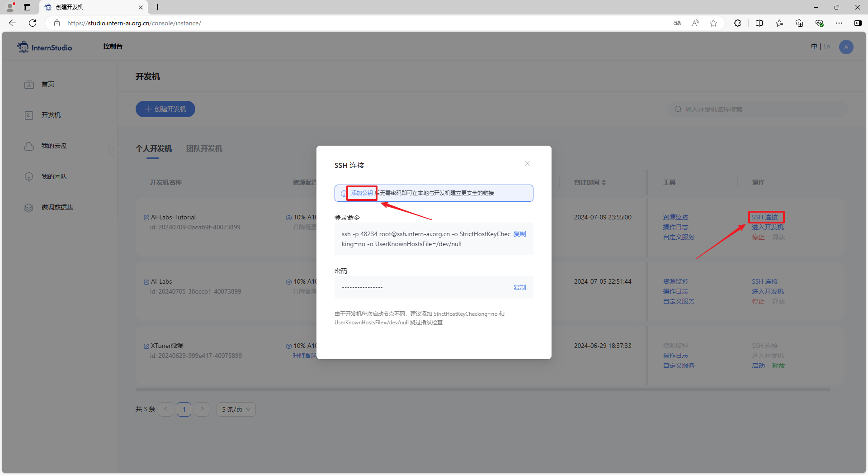868x475 pixels.
Task: Click the 微调数据集 layers icon
Action: (x=29, y=208)
